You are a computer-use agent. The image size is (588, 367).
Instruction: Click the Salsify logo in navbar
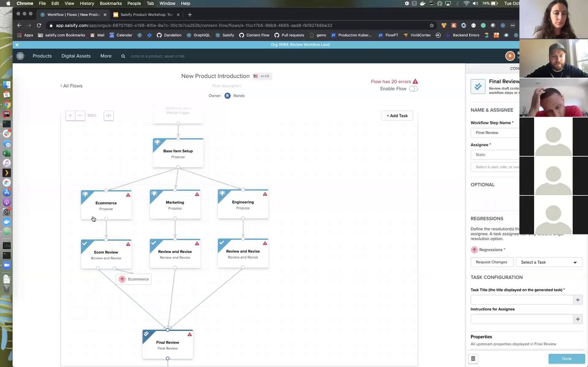click(20, 56)
